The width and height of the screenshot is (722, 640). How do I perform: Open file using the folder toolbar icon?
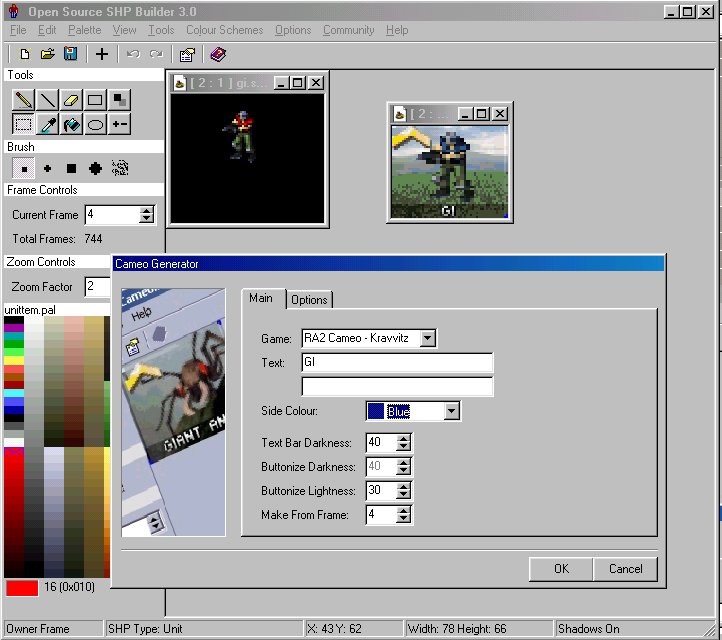[47, 54]
